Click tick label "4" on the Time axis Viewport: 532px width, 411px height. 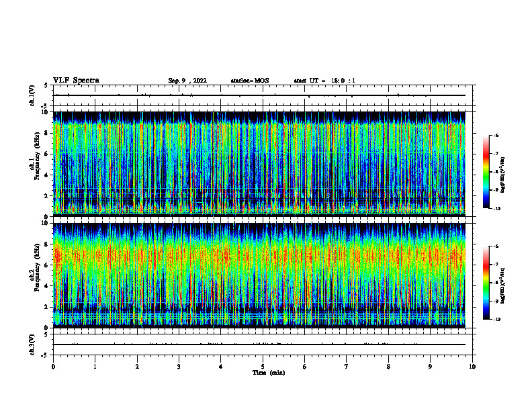tap(221, 367)
